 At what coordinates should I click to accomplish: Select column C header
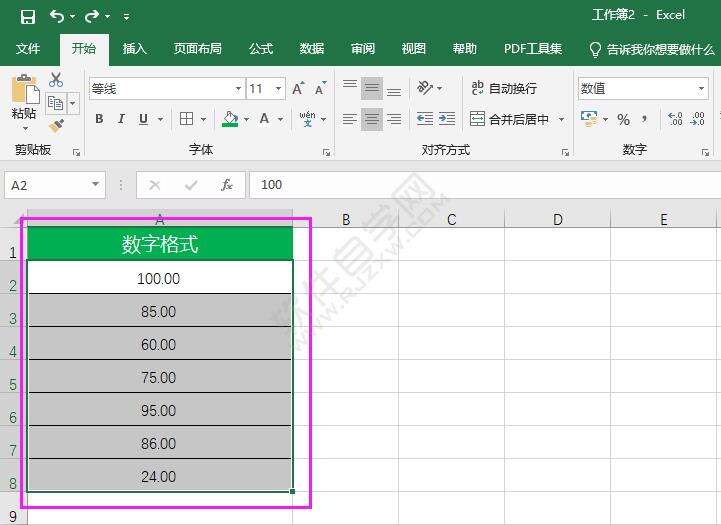click(x=452, y=219)
